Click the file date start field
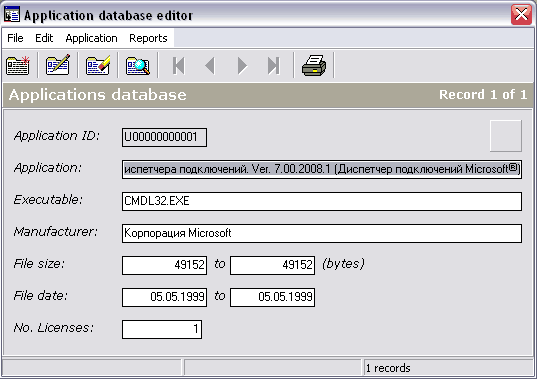Image resolution: width=537 pixels, height=379 pixels. 164,297
